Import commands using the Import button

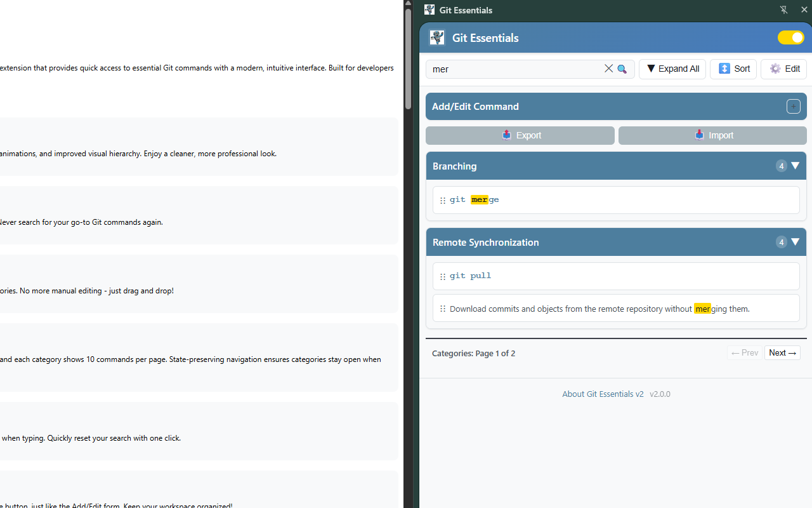713,135
